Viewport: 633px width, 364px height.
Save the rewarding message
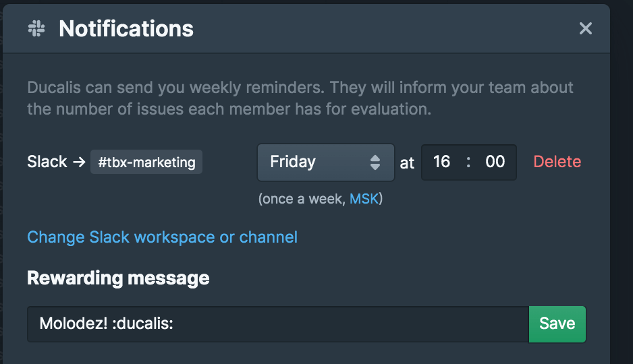[x=557, y=324]
